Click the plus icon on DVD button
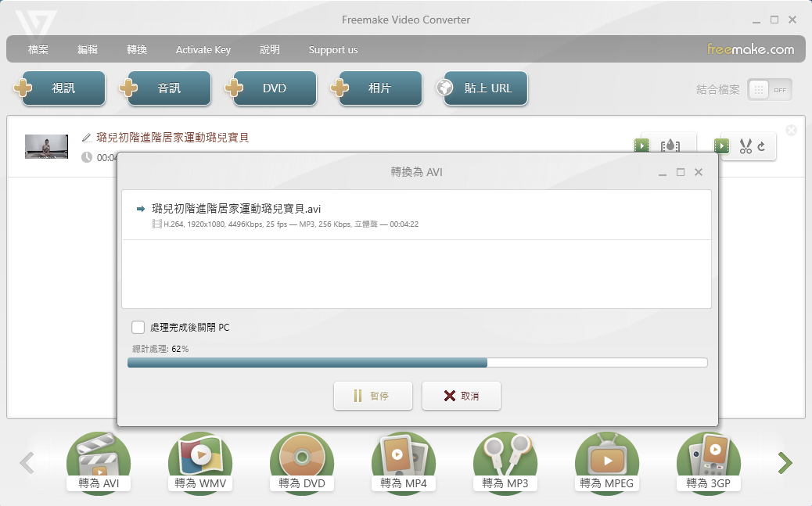Screen dimensions: 812x506 234,88
